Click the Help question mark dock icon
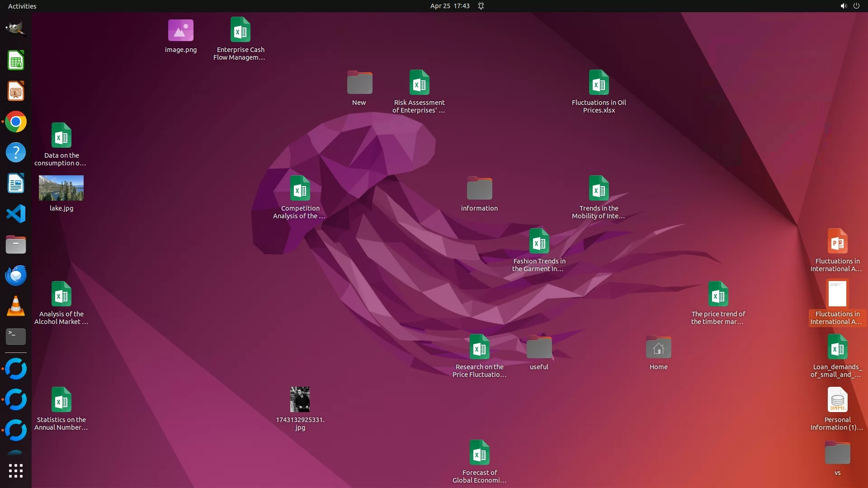 click(15, 152)
